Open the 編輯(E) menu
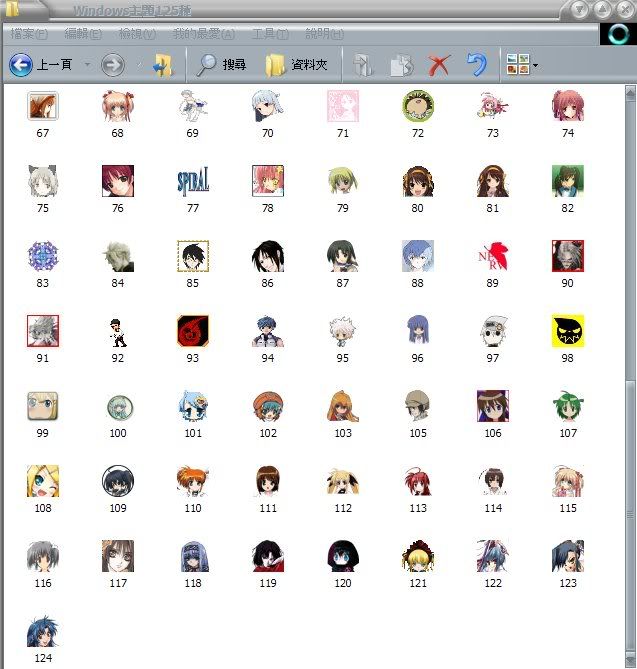 point(83,34)
